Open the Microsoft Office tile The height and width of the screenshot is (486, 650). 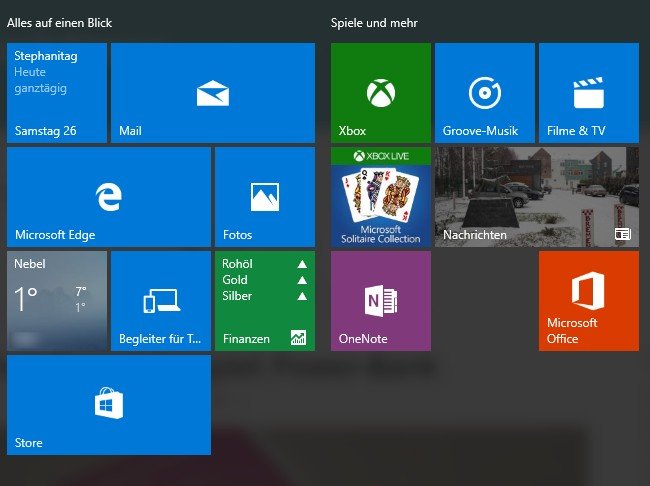589,301
